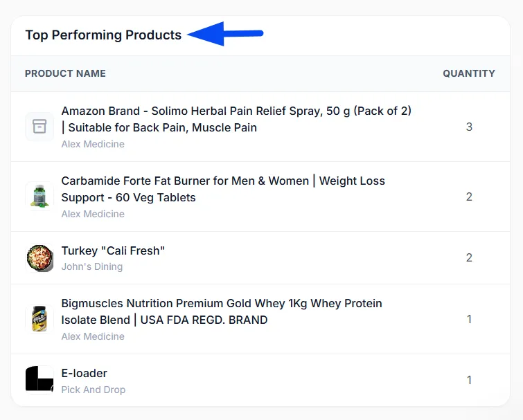The image size is (523, 420).
Task: Click the placeholder archive-box icon for Solimo Spray
Action: pos(39,127)
